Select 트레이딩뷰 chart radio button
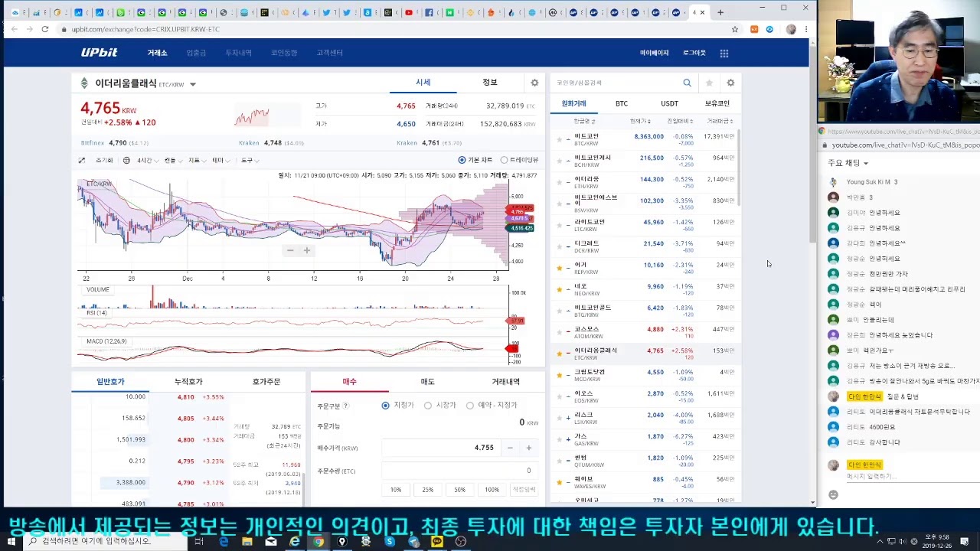Image resolution: width=980 pixels, height=551 pixels. coord(504,160)
